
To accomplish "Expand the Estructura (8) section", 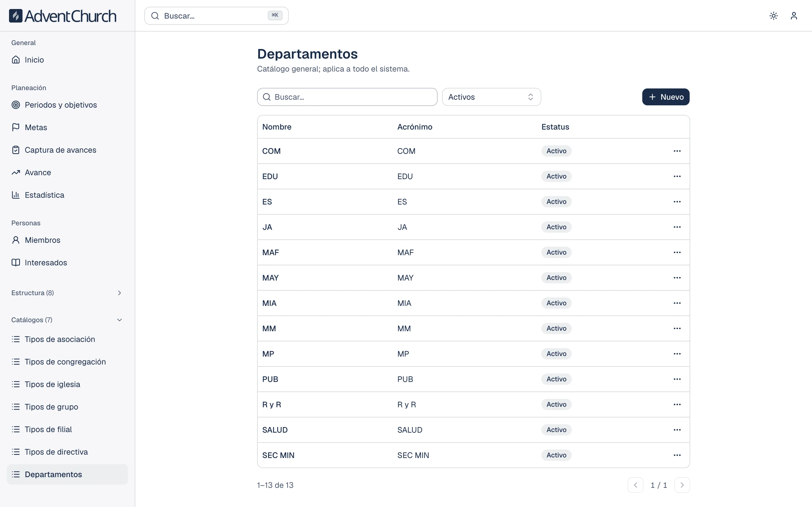I will point(67,293).
